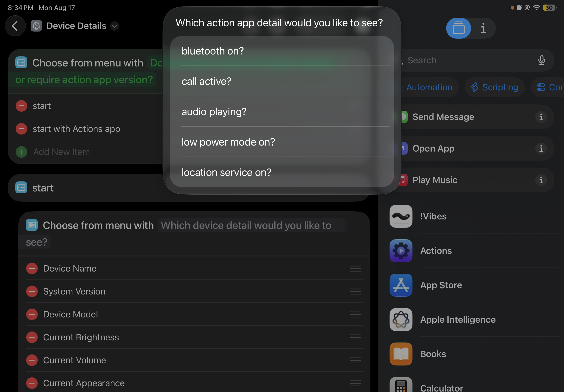Tap the Wi-Fi status icon
The width and height of the screenshot is (564, 392).
[x=537, y=8]
